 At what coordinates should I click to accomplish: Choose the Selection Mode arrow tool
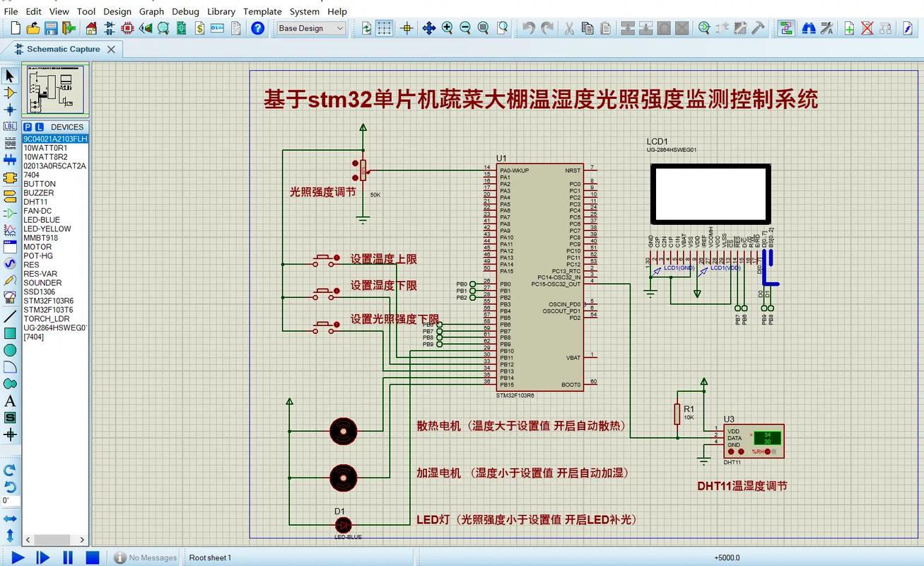[10, 76]
